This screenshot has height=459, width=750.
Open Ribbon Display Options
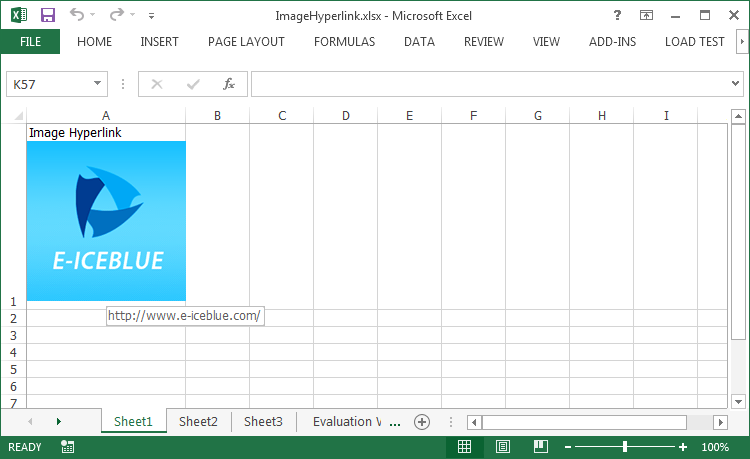(x=646, y=15)
